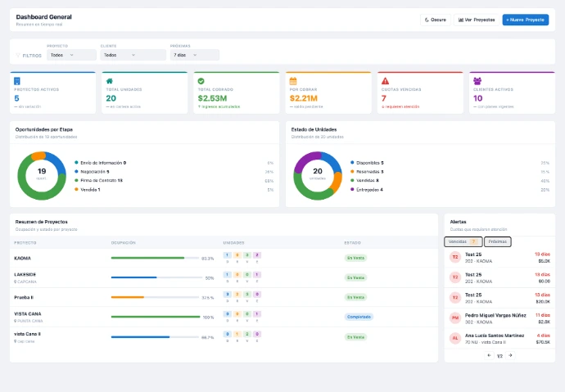Click the Nuevo Proyecto button

526,20
